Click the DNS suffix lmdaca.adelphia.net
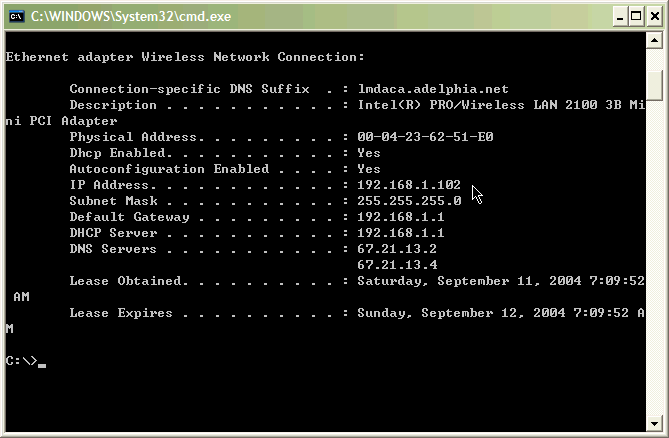 (x=433, y=89)
